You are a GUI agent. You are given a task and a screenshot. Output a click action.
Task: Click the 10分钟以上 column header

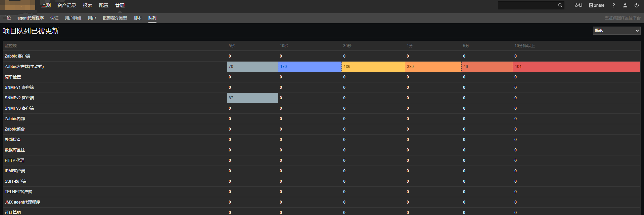pos(525,46)
